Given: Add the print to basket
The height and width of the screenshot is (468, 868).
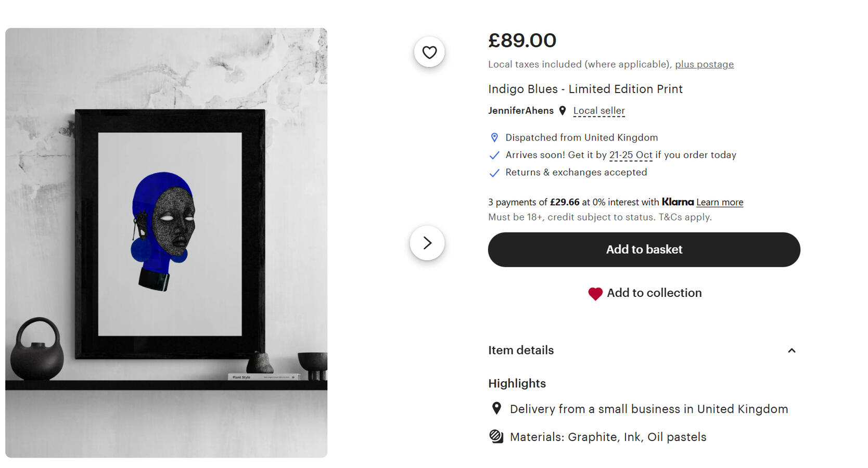Looking at the screenshot, I should click(x=644, y=250).
